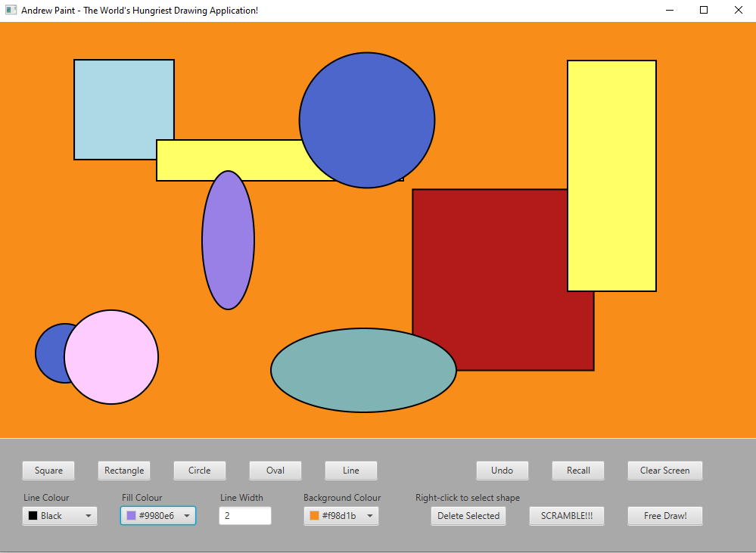This screenshot has width=756, height=553.
Task: Click the Recall button
Action: 578,471
